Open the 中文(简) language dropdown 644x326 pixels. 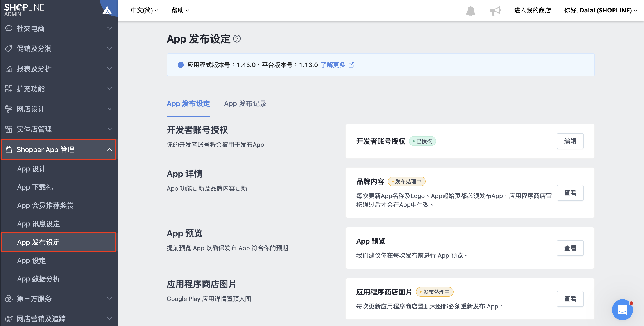(145, 11)
